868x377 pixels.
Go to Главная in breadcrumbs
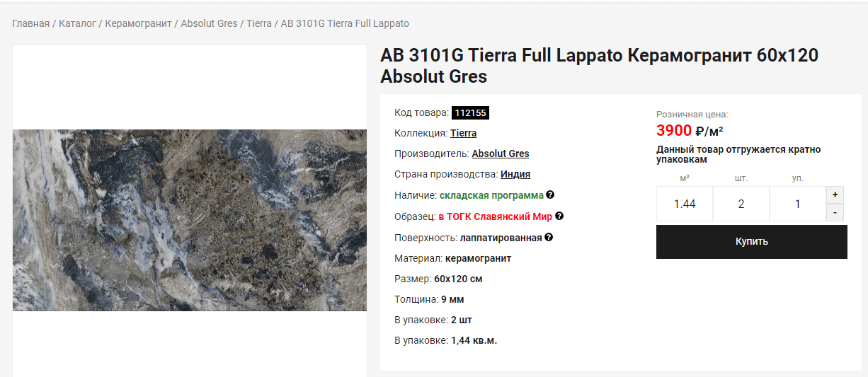[x=30, y=23]
